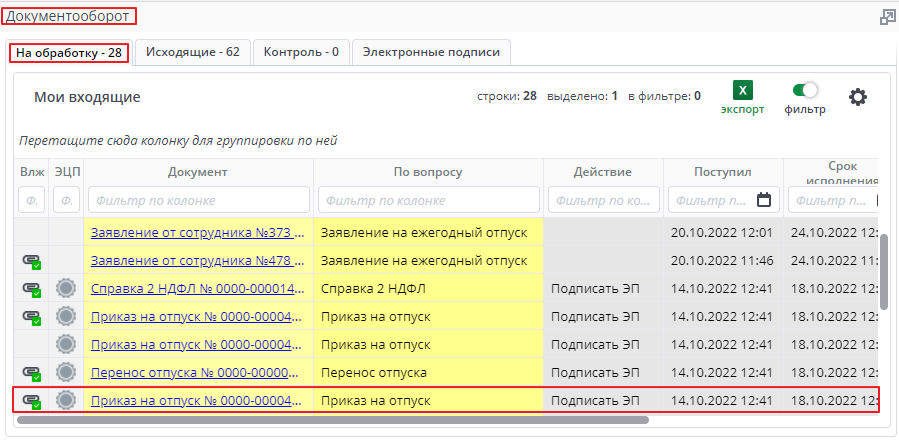This screenshot has height=441, width=899.
Task: Click the '20.10.2022 11:46' received date cell
Action: 723,261
